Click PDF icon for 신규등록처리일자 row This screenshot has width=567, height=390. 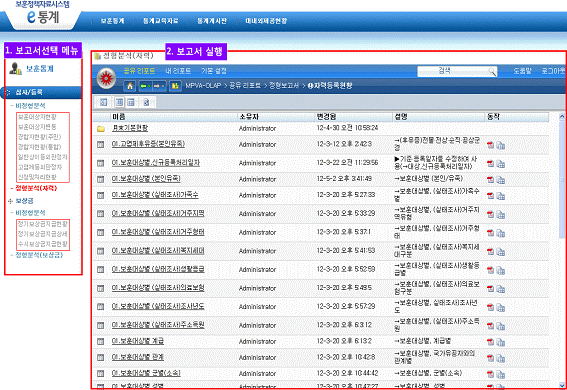[491, 163]
